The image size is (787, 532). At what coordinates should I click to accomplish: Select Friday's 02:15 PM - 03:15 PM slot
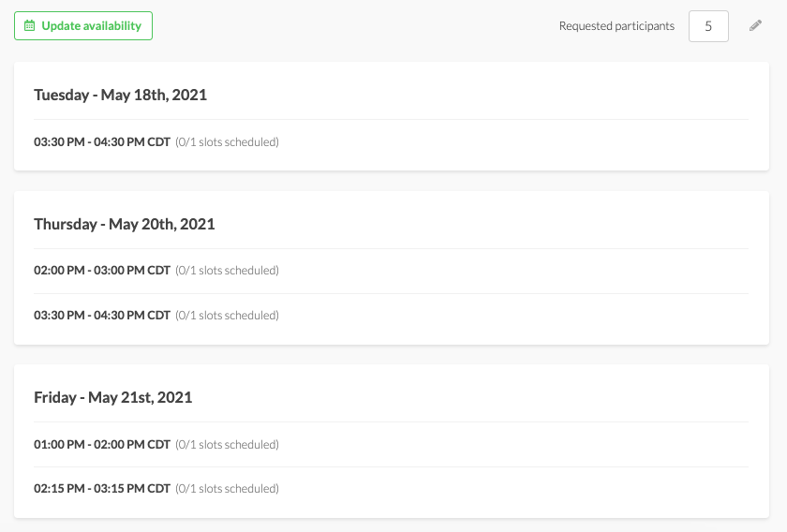click(102, 489)
